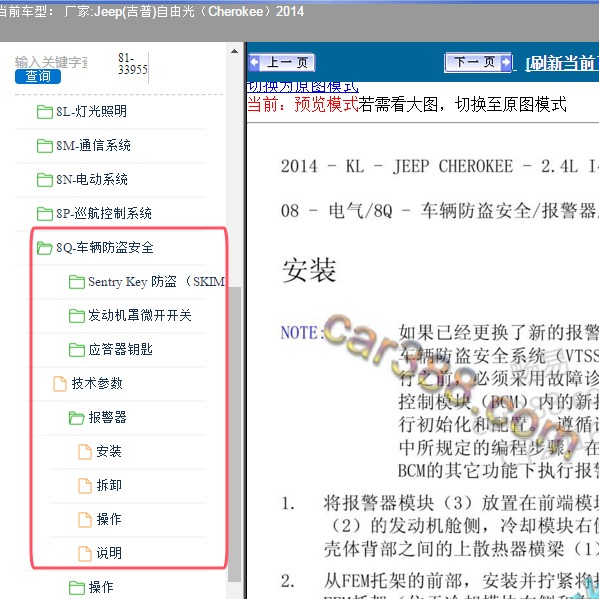Select the 发动机罩微开开关 entry

140,315
